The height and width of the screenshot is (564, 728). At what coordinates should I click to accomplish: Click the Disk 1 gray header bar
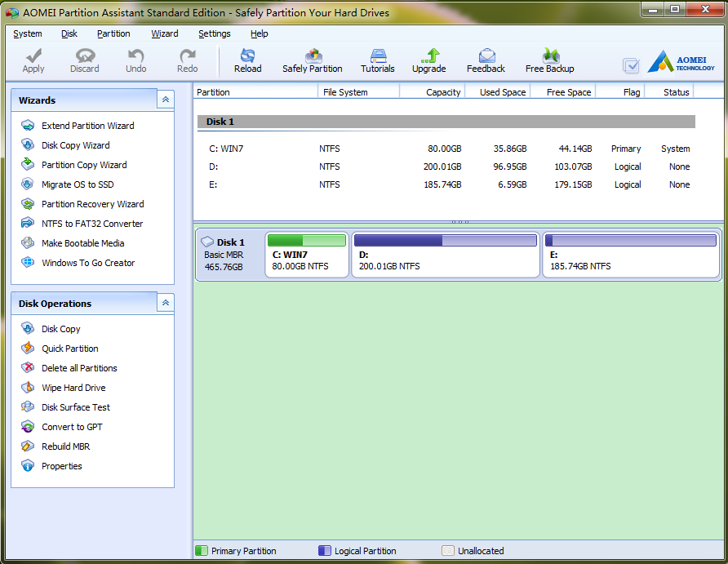pyautogui.click(x=446, y=122)
